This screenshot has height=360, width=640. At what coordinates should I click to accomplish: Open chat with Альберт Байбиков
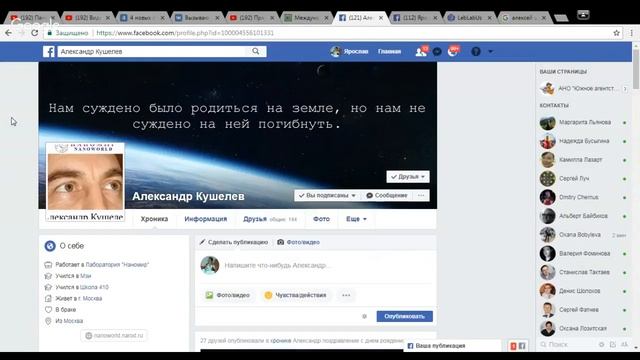click(583, 216)
